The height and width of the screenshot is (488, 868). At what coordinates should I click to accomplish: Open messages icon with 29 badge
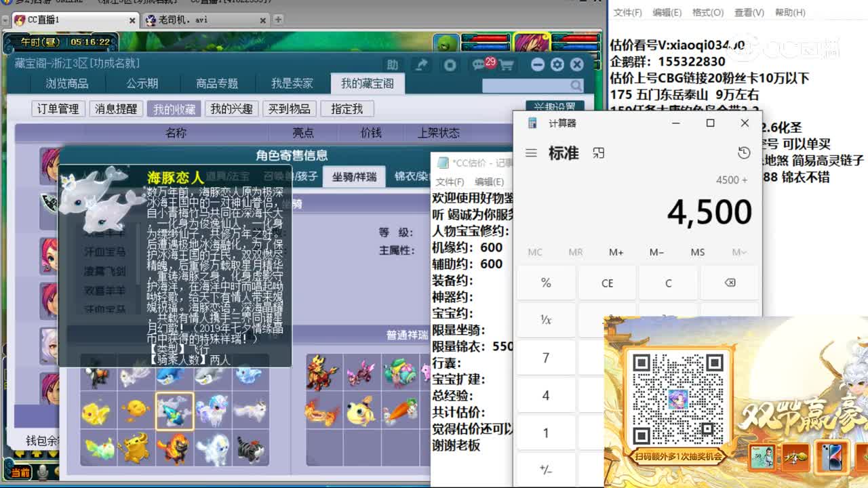[481, 64]
